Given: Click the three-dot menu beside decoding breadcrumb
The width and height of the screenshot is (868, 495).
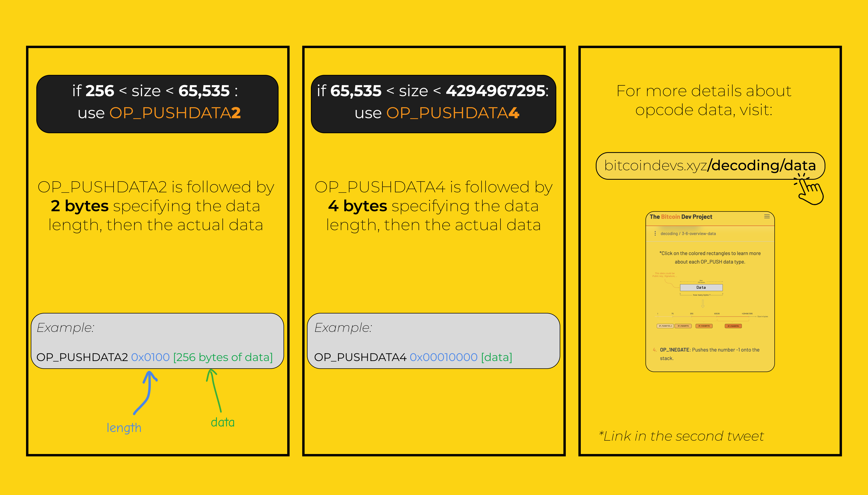Looking at the screenshot, I should pos(655,234).
